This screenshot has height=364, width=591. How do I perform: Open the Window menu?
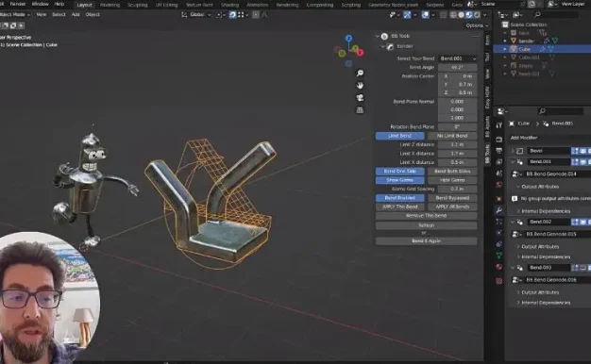(40, 4)
